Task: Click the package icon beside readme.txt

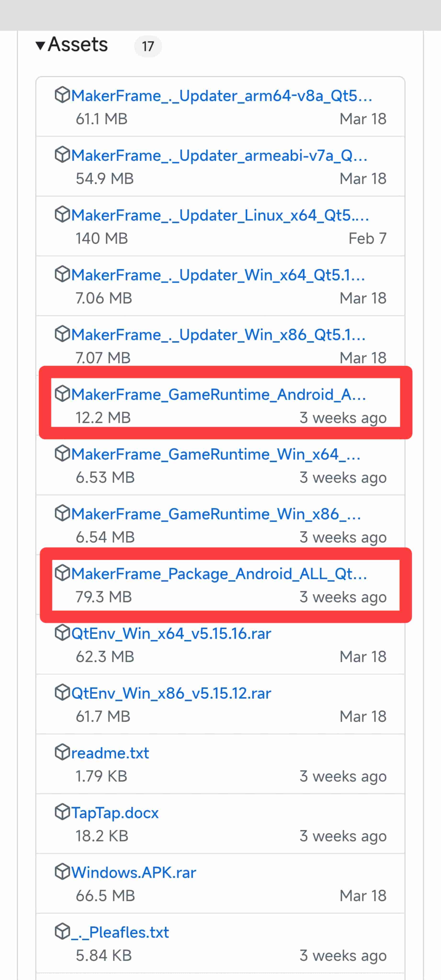Action: point(62,752)
